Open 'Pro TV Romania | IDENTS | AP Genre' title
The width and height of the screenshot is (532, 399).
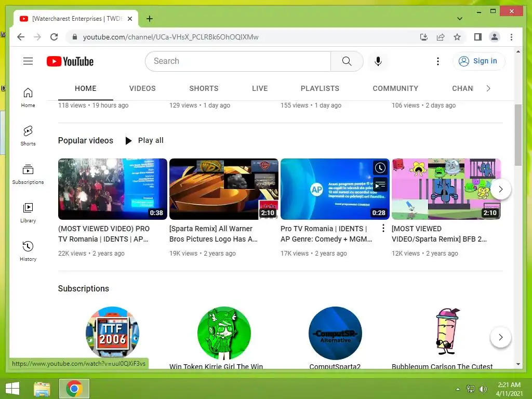click(x=326, y=234)
